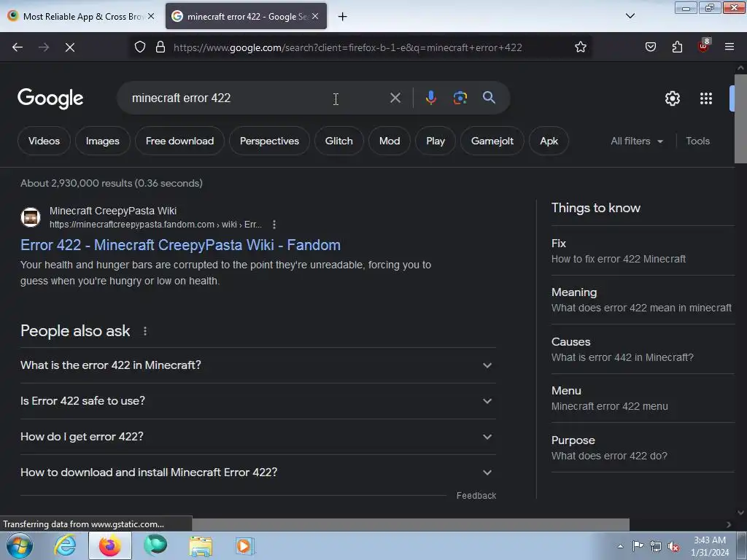
Task: Open Causes in Things to know
Action: pyautogui.click(x=643, y=349)
